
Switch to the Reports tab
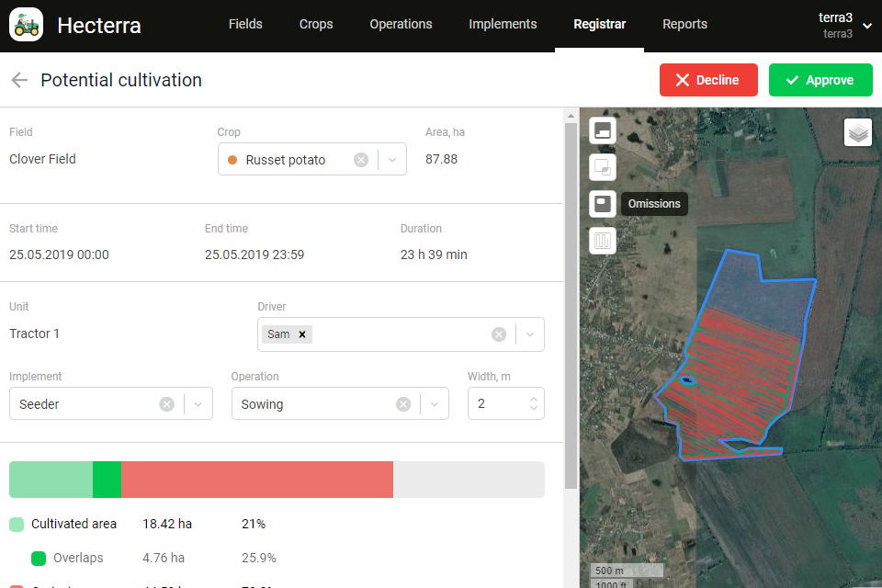coord(684,25)
